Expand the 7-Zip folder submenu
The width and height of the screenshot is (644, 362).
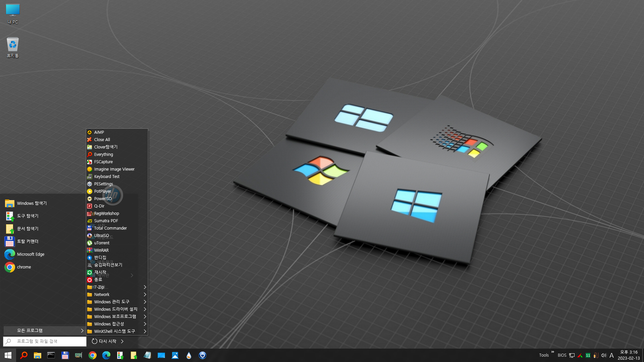tap(117, 287)
